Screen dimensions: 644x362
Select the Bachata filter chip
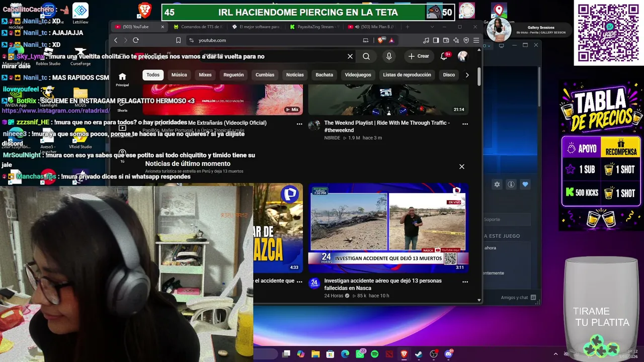point(325,75)
